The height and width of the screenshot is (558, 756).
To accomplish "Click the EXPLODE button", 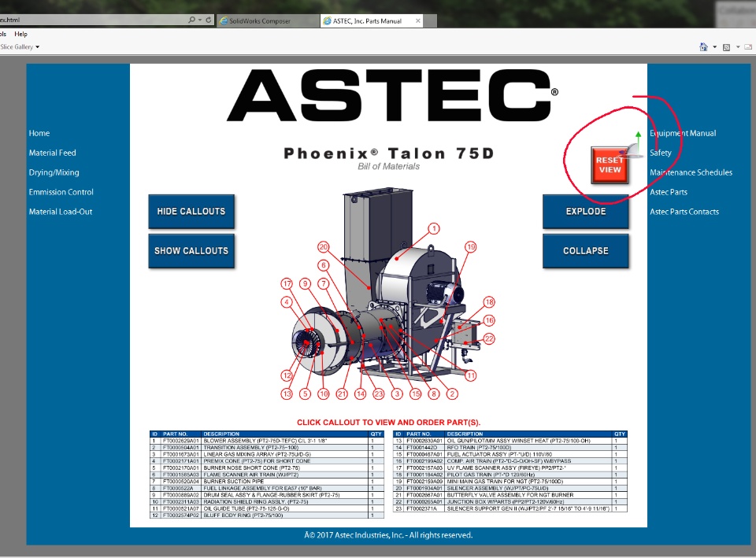I will [x=585, y=211].
